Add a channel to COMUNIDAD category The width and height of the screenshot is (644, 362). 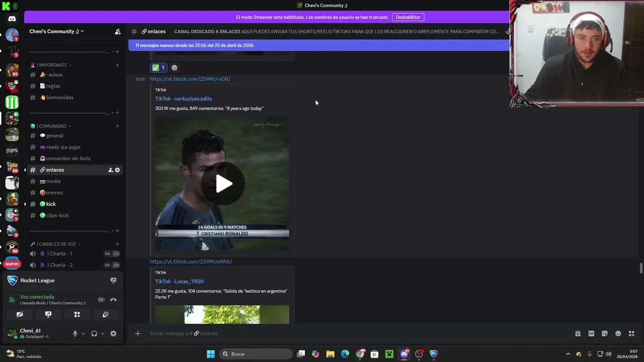117,126
